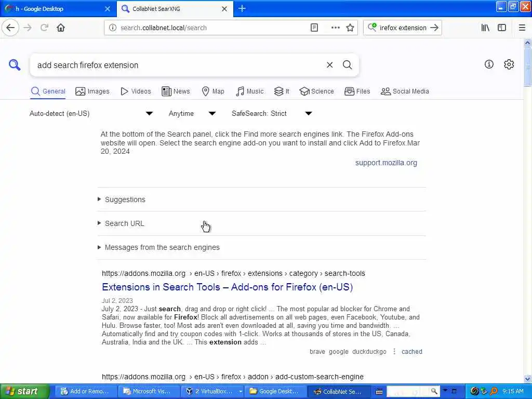
Task: Clear the search query with X
Action: tap(329, 65)
